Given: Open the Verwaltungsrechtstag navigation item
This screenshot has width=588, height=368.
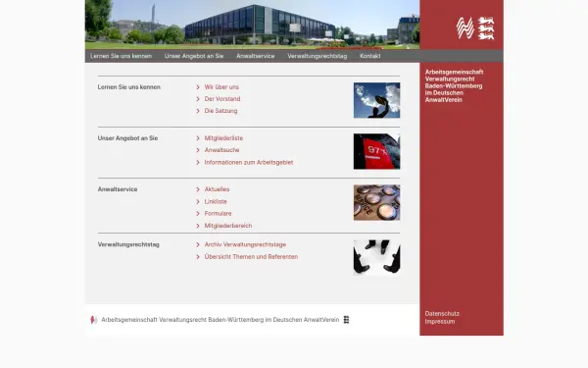Looking at the screenshot, I should 318,56.
